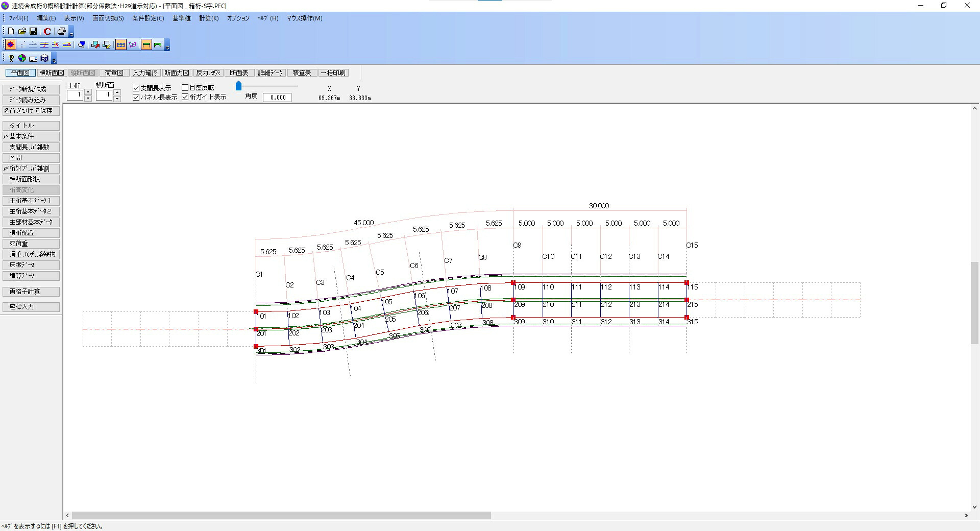Screen dimensions: 980x531
Task: Click the floppy disk save icon
Action: point(33,31)
